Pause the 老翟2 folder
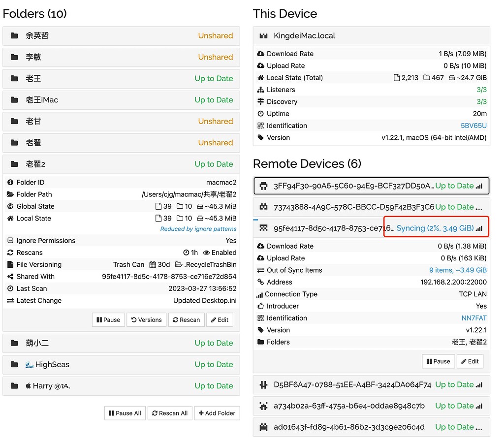Image resolution: width=504 pixels, height=443 pixels. [x=108, y=320]
